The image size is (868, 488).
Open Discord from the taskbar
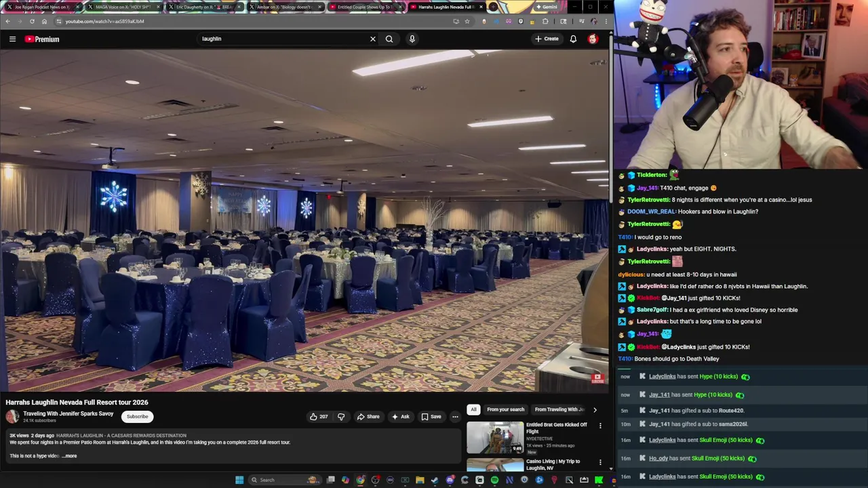450,480
